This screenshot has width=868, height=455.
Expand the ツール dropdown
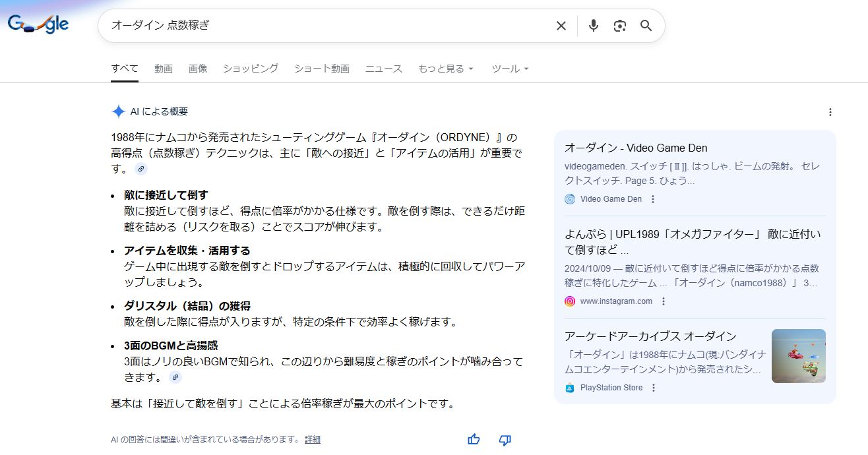[x=510, y=69]
